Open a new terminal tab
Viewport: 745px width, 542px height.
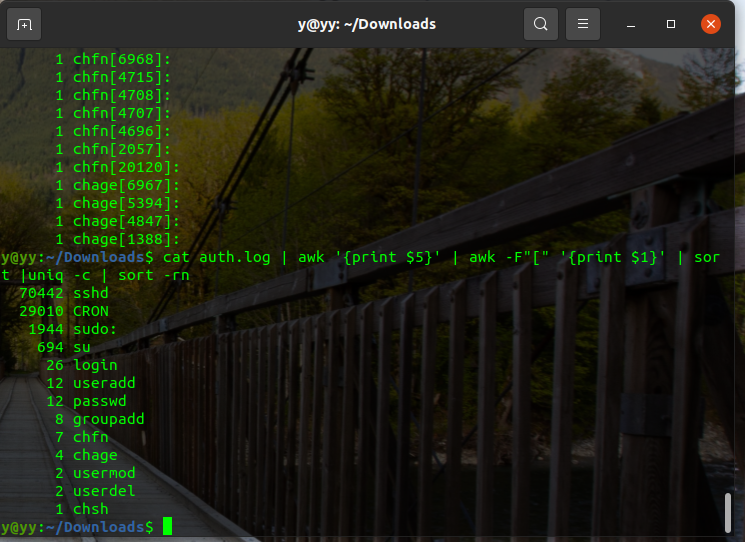click(24, 24)
